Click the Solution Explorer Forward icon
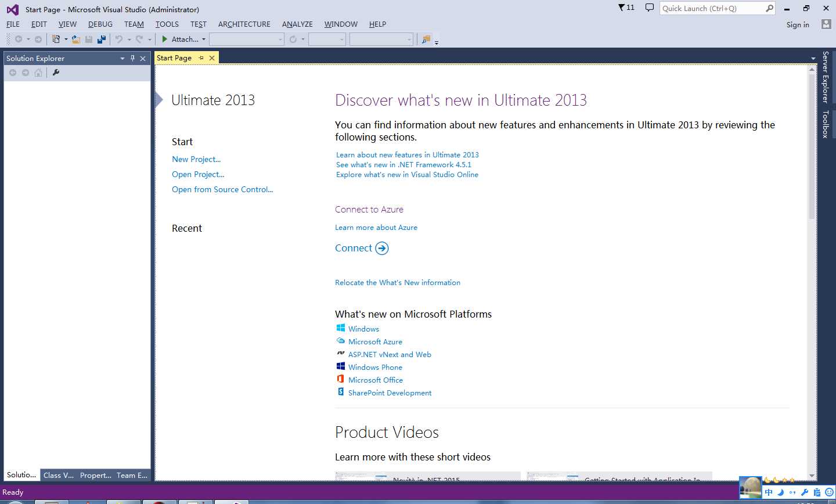Screen dimensions: 836x504 pyautogui.click(x=26, y=73)
